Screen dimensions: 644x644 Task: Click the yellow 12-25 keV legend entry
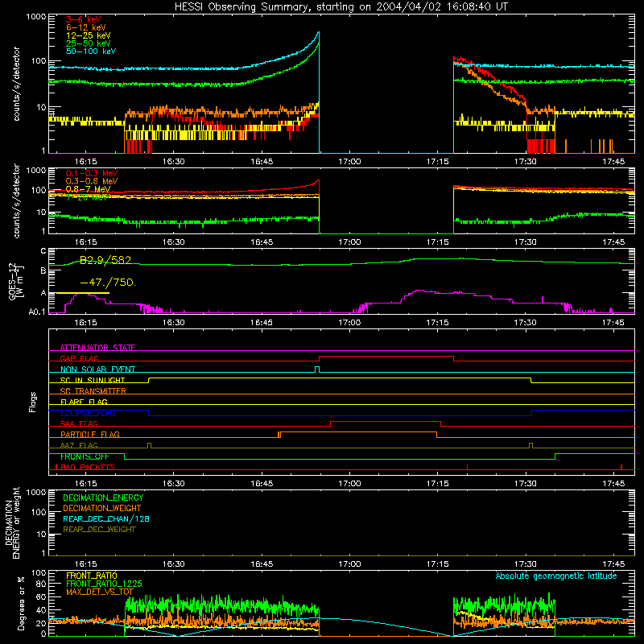click(x=89, y=35)
